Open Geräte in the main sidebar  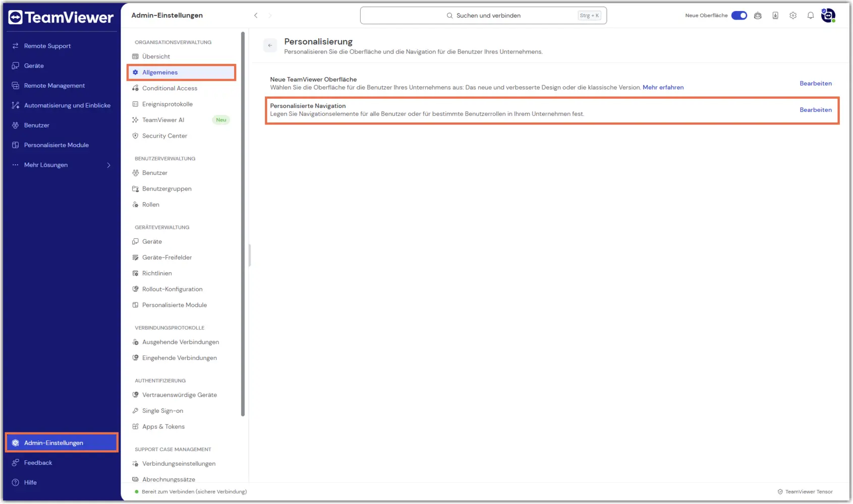click(x=62, y=66)
